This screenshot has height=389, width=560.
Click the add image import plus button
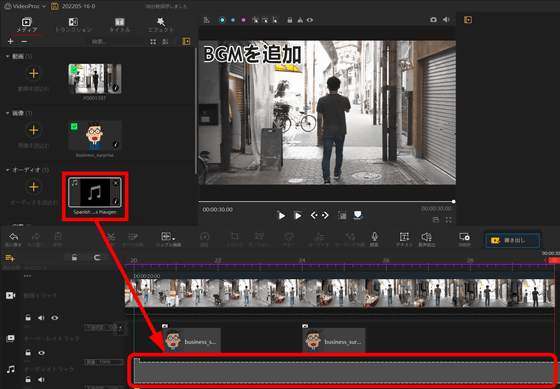pos(34,130)
